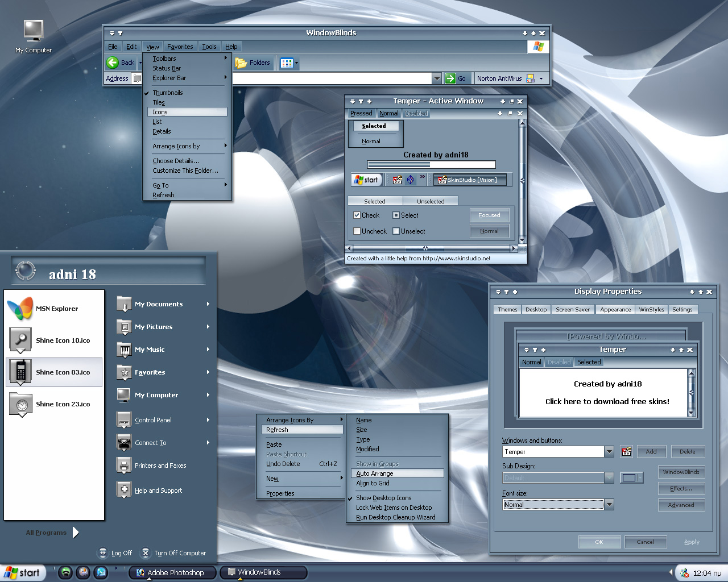Expand All Programs arrow

click(76, 532)
